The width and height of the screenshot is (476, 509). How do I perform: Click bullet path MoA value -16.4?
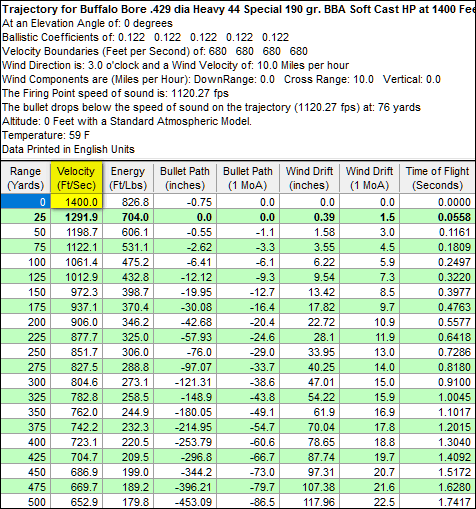(248, 307)
